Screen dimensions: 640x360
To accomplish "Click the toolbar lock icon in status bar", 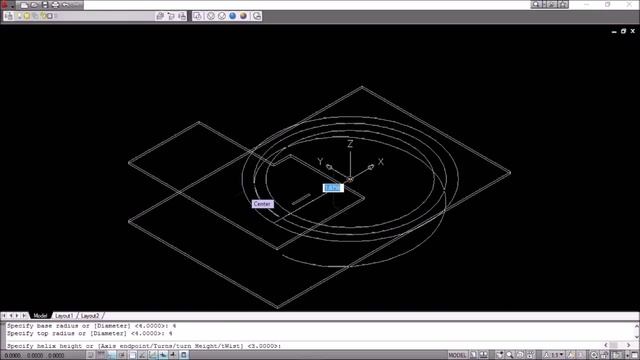I will (605, 356).
